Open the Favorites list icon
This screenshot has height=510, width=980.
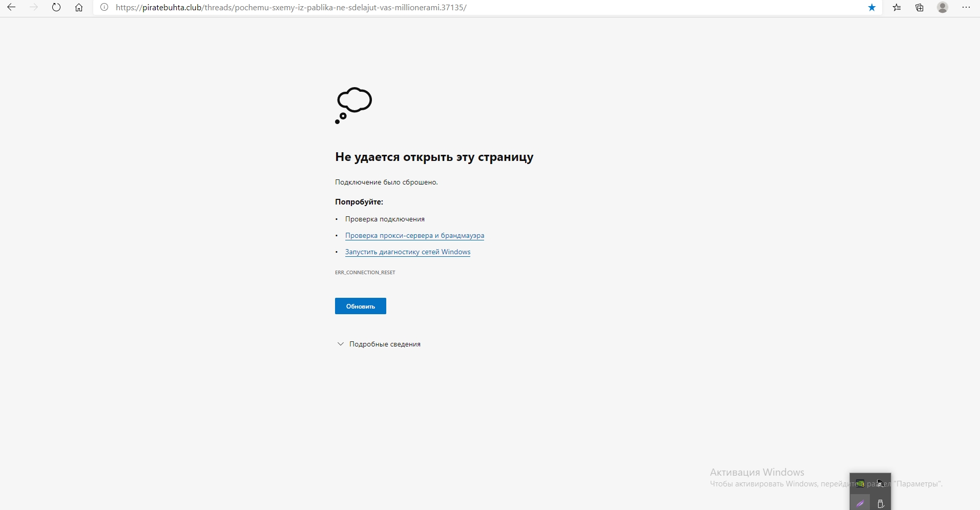coord(896,7)
